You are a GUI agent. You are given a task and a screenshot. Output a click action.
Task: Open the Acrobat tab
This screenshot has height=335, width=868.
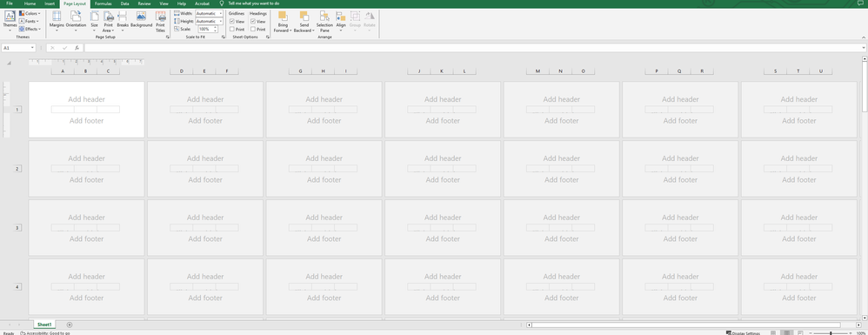pyautogui.click(x=202, y=3)
